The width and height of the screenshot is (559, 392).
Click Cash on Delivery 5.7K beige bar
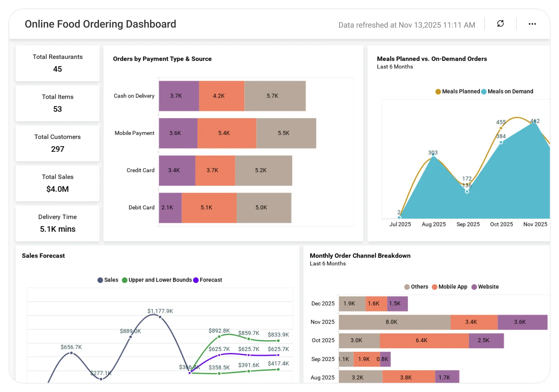[x=275, y=96]
